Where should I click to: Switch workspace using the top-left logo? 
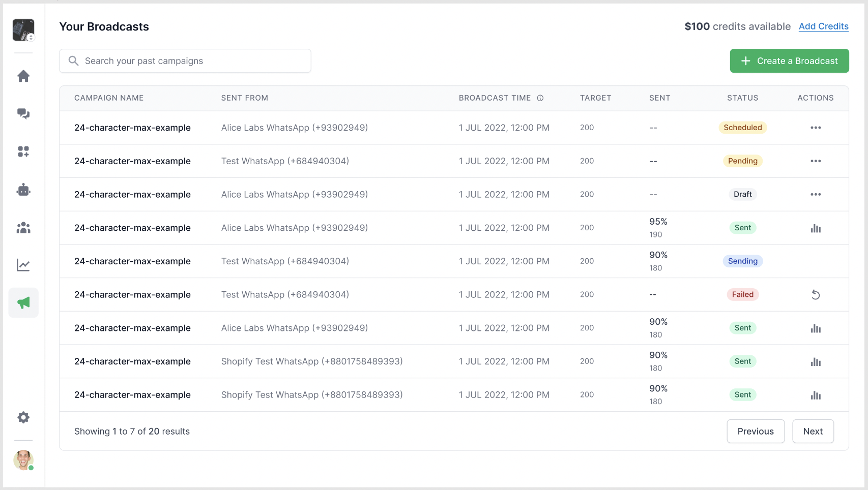23,30
